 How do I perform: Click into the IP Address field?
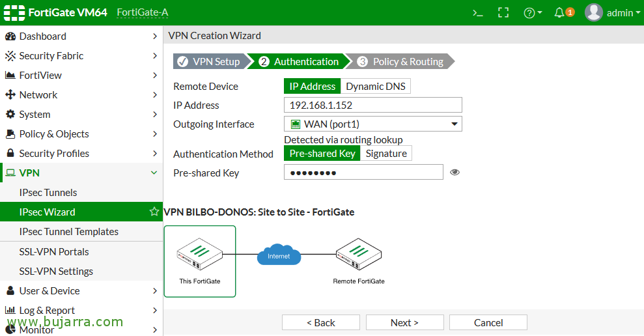point(373,105)
